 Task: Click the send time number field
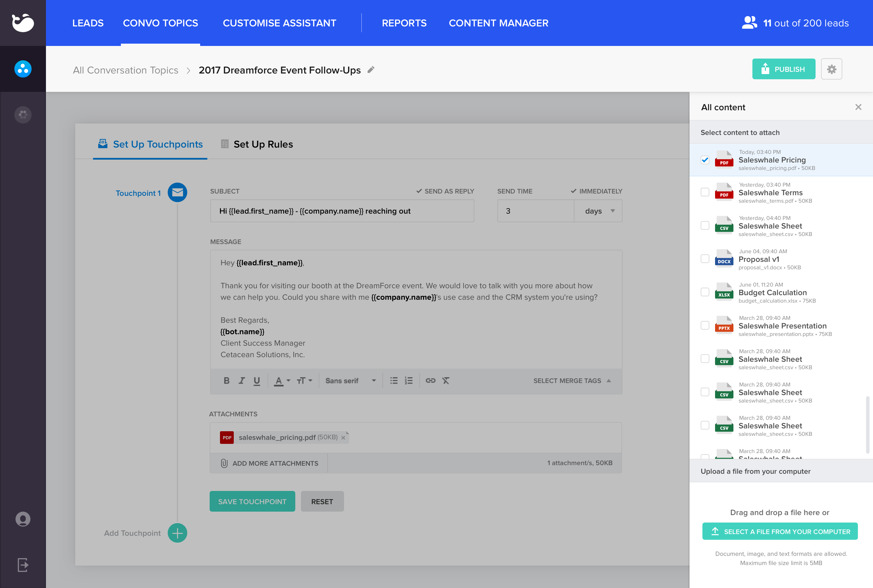(x=536, y=211)
